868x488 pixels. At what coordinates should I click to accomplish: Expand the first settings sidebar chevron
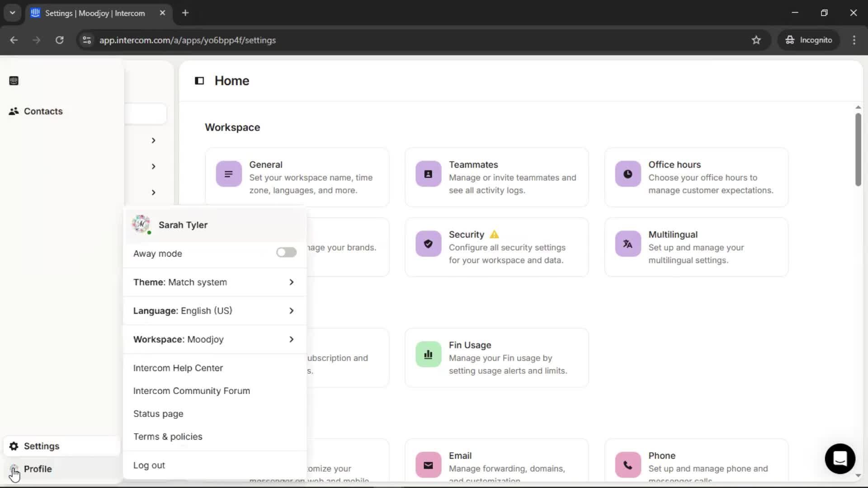tap(153, 141)
